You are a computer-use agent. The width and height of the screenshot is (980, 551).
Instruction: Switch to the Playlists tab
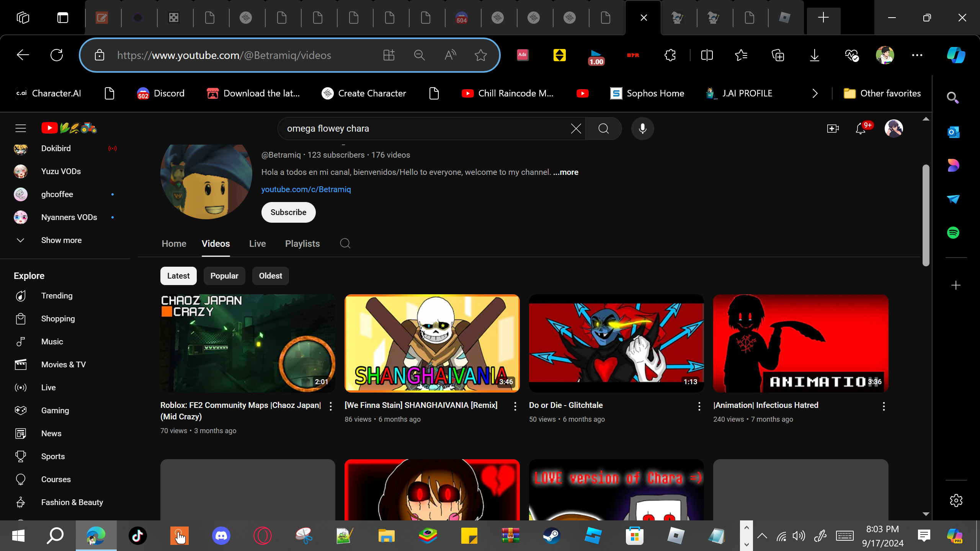pos(302,244)
